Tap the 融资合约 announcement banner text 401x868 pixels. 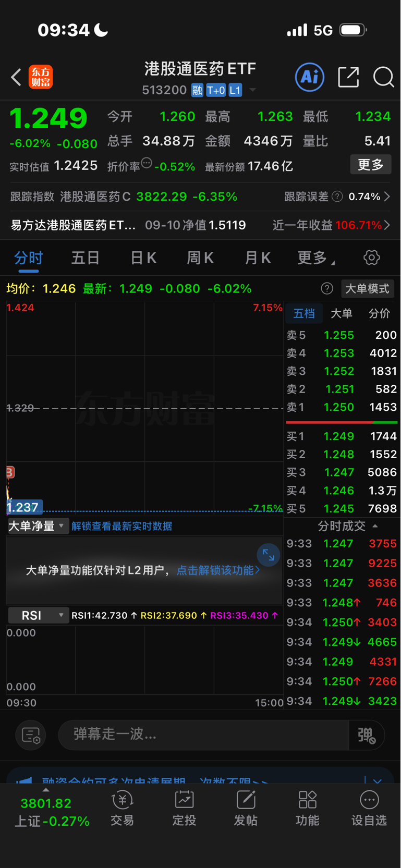pyautogui.click(x=155, y=781)
